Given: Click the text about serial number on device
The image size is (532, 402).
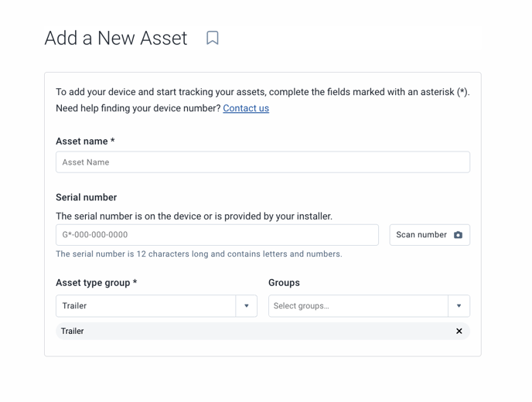Looking at the screenshot, I should 194,216.
